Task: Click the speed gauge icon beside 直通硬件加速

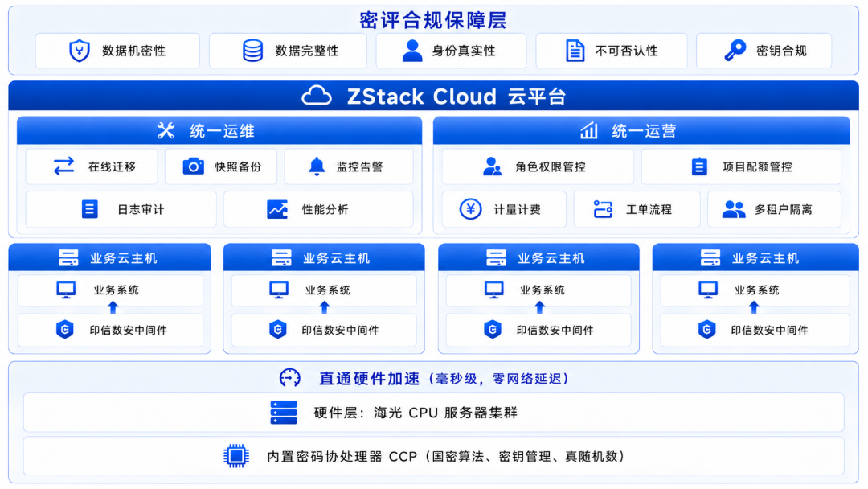Action: click(290, 378)
